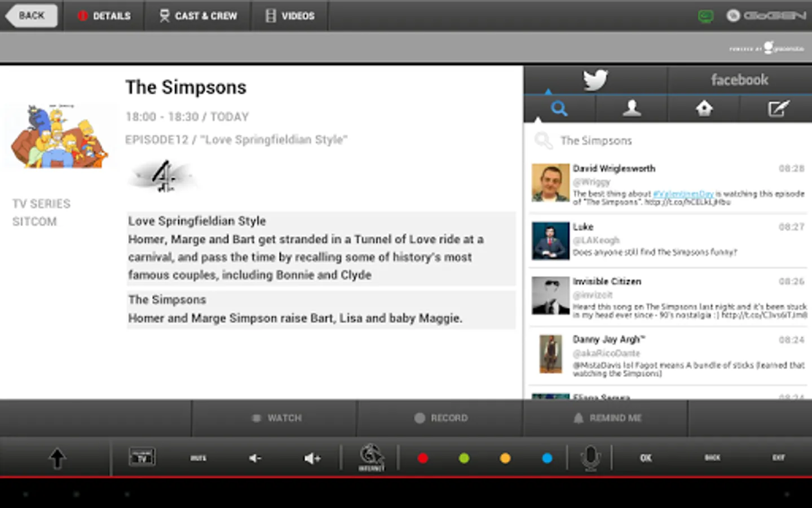Screen dimensions: 812x508
Task: Open the Twitter home timeline icon
Action: coord(704,108)
